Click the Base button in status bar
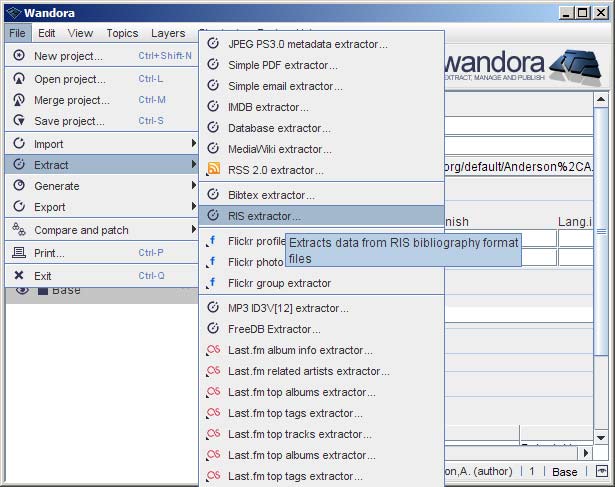The image size is (615, 487). tap(565, 471)
